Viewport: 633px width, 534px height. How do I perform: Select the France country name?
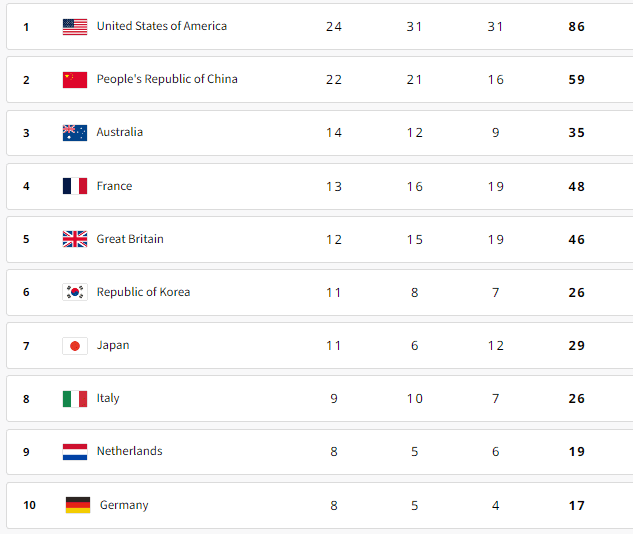pyautogui.click(x=114, y=186)
